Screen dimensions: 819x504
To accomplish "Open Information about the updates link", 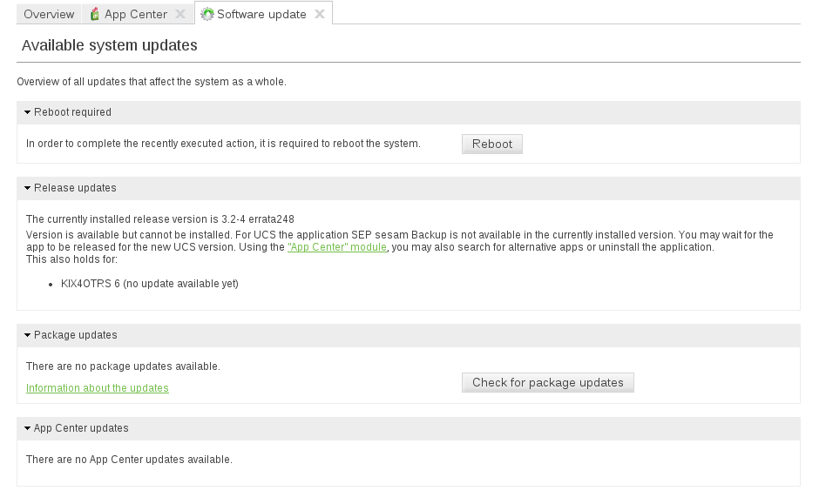I will coord(98,388).
